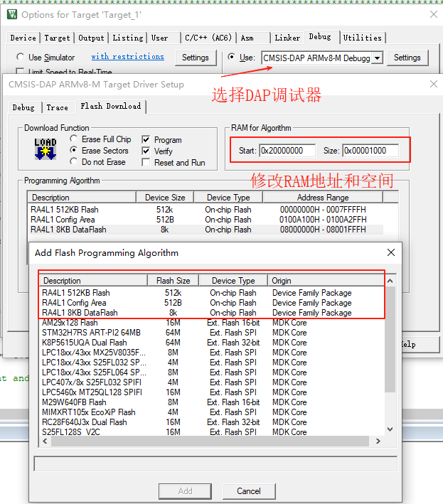Click the 'with restrictions' link

pyautogui.click(x=127, y=57)
